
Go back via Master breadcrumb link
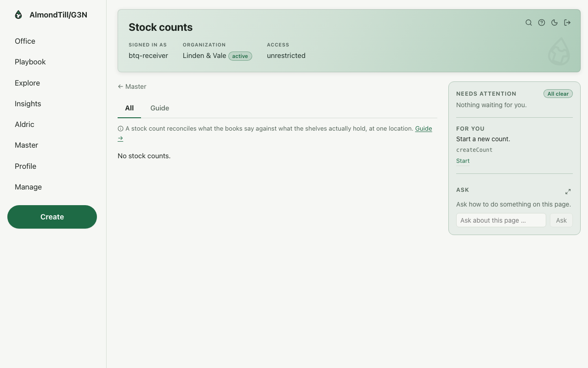pyautogui.click(x=132, y=86)
